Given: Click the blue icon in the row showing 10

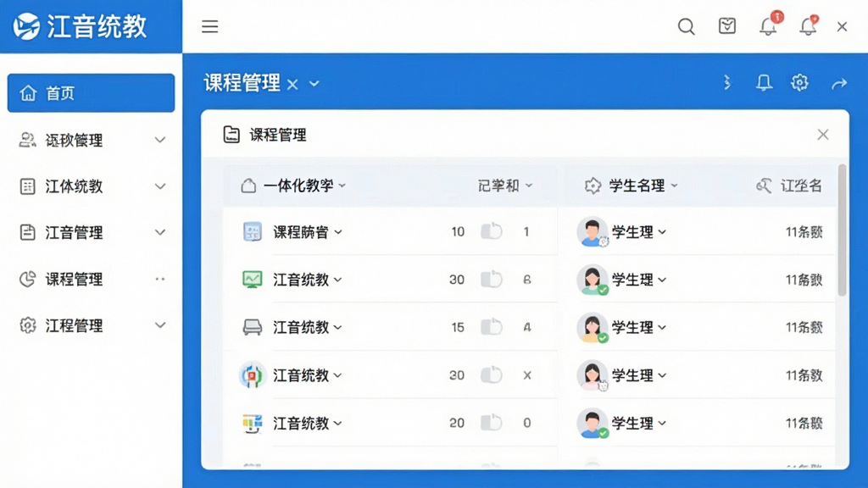Looking at the screenshot, I should pos(253,232).
